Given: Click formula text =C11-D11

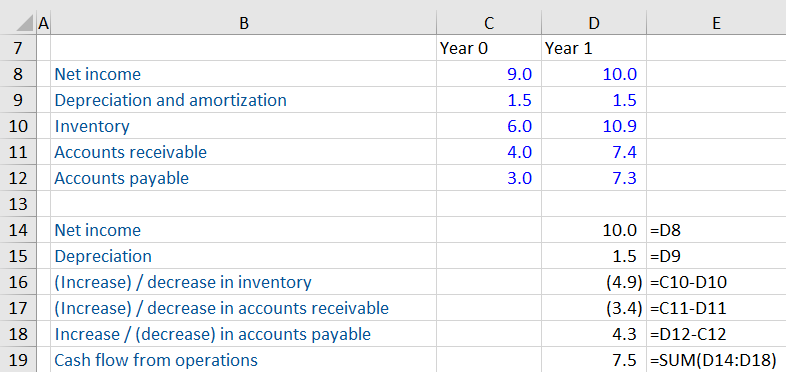Looking at the screenshot, I should coord(688,308).
